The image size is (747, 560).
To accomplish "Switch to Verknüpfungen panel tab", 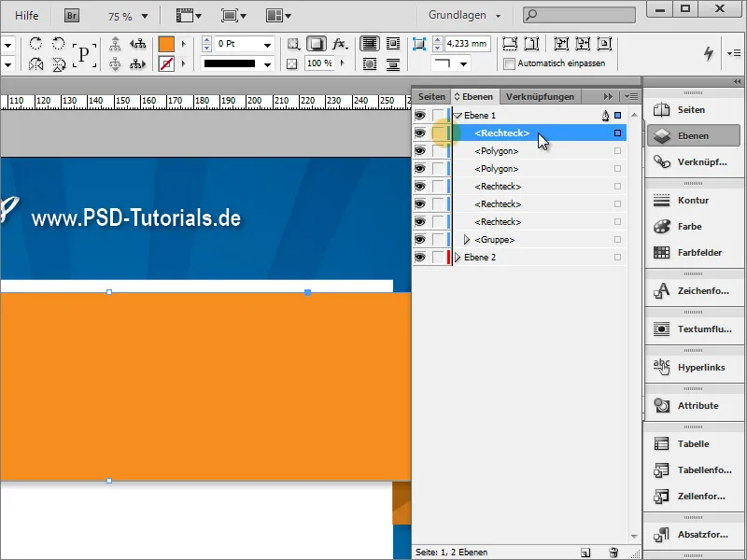I will pyautogui.click(x=540, y=97).
